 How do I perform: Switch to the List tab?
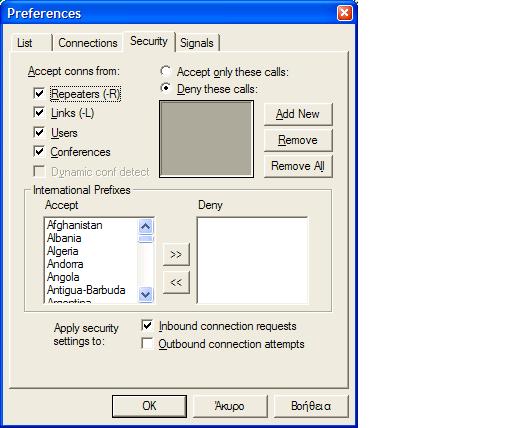click(31, 43)
